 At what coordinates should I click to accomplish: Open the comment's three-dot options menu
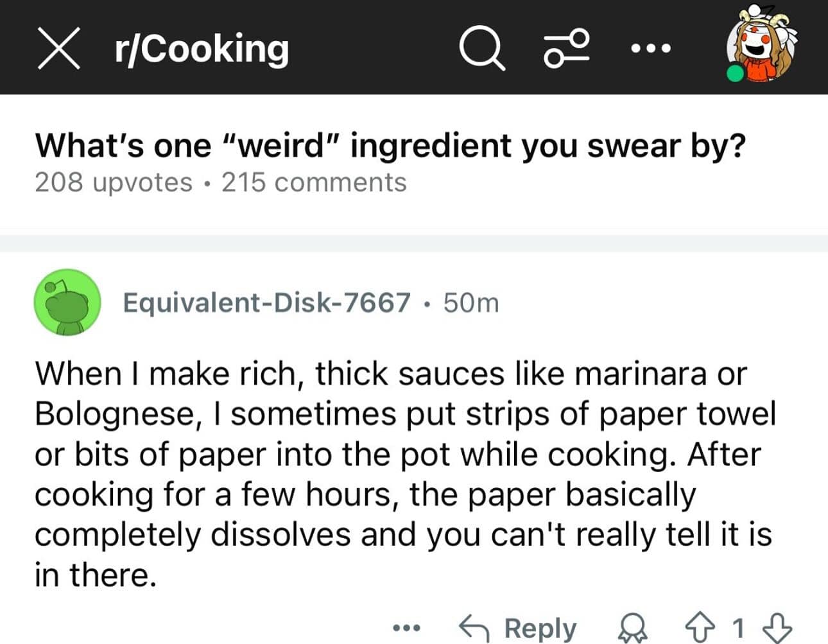pos(406,627)
